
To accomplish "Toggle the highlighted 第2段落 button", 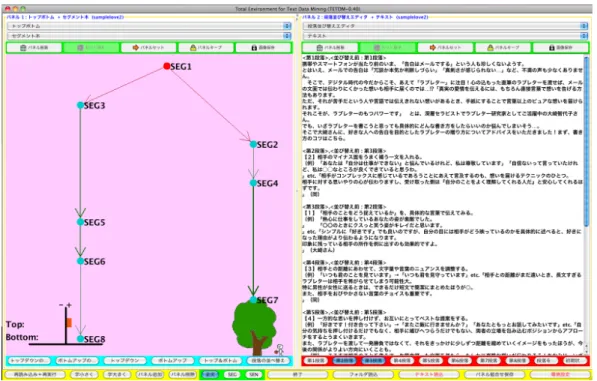I will [345, 360].
